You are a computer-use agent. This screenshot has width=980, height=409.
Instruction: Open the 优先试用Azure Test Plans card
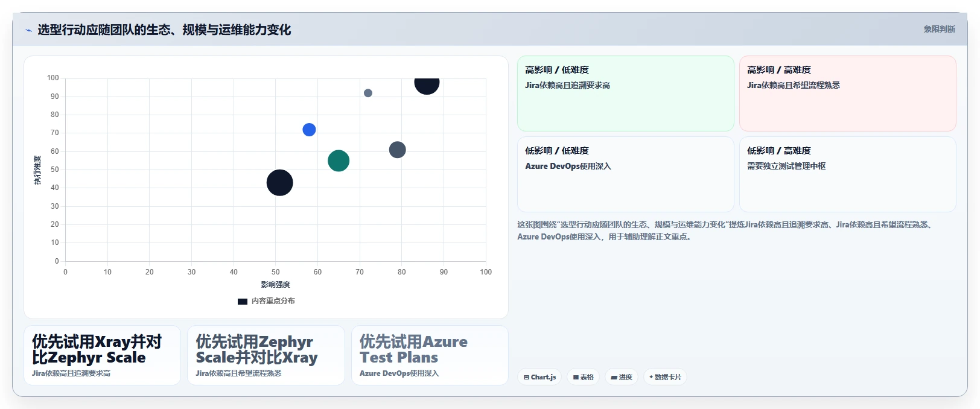(x=430, y=355)
